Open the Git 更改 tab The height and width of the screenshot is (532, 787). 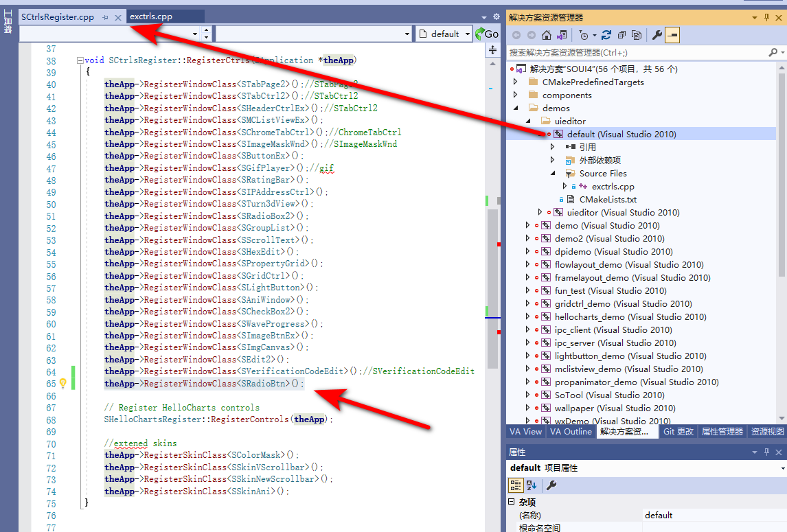[678, 432]
